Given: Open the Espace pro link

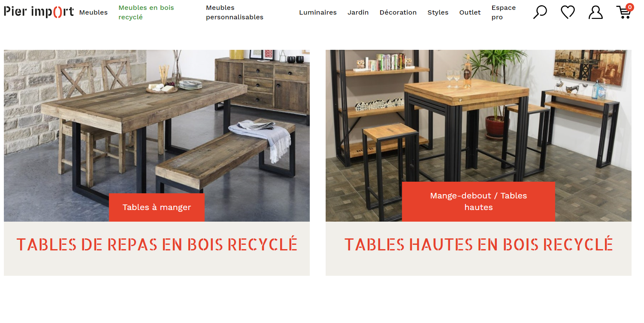Looking at the screenshot, I should click(504, 12).
